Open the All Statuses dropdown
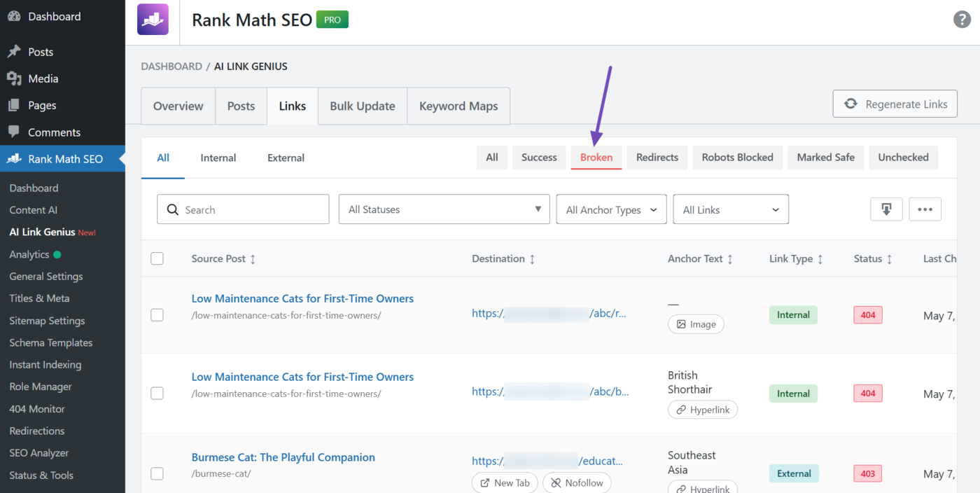The image size is (980, 493). (444, 209)
